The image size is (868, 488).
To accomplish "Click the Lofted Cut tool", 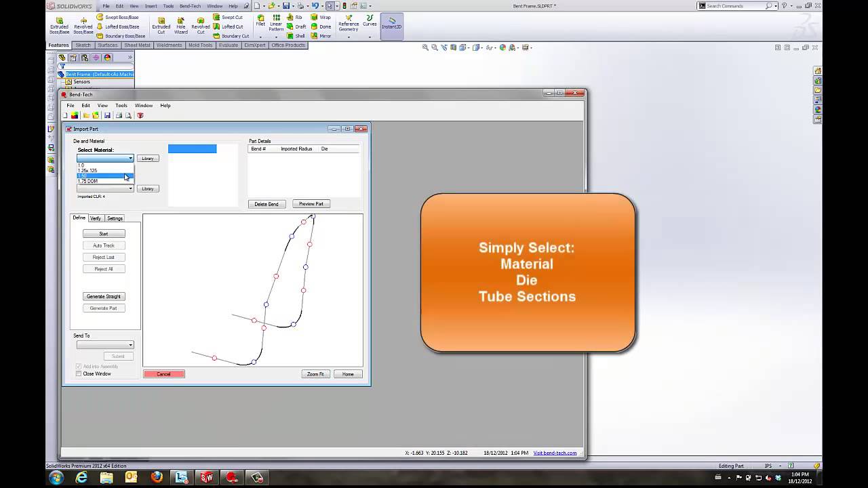I will [229, 27].
